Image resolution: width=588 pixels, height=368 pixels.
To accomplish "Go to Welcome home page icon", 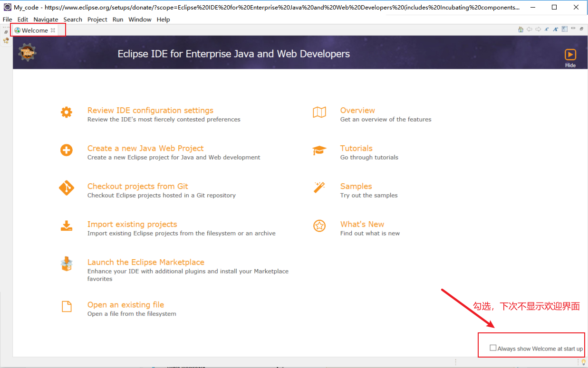I will [521, 29].
